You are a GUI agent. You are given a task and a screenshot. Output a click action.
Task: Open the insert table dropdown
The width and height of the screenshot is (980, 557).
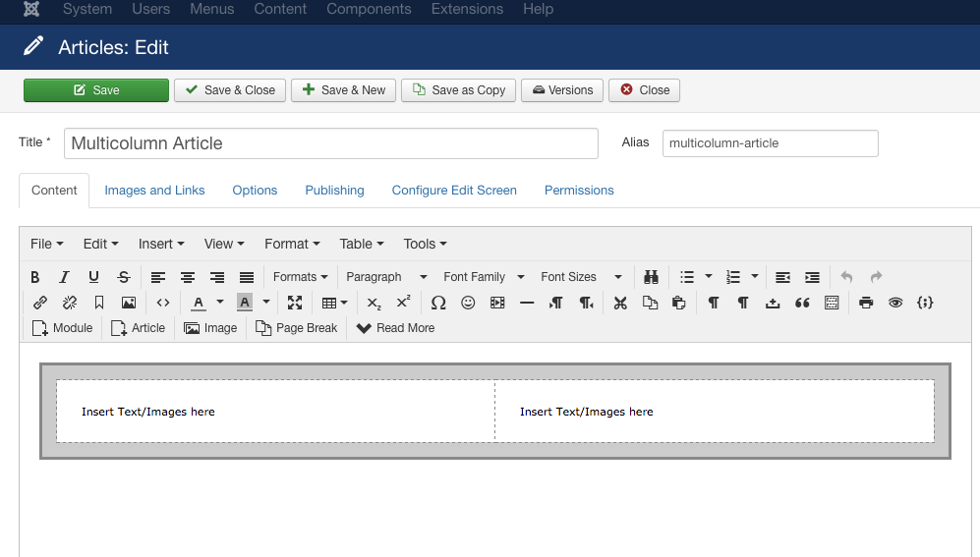point(334,303)
